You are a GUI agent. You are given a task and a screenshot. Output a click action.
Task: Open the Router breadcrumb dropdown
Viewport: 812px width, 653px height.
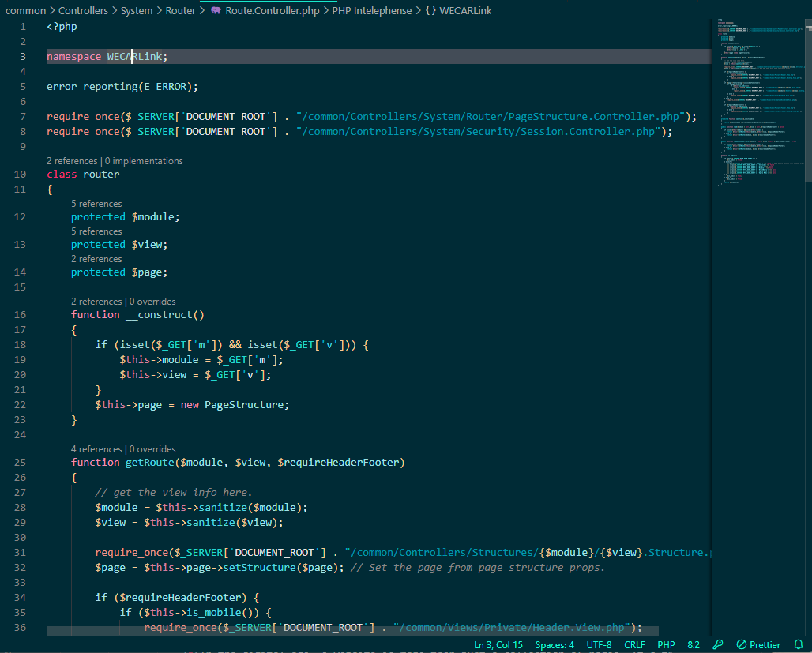click(180, 10)
